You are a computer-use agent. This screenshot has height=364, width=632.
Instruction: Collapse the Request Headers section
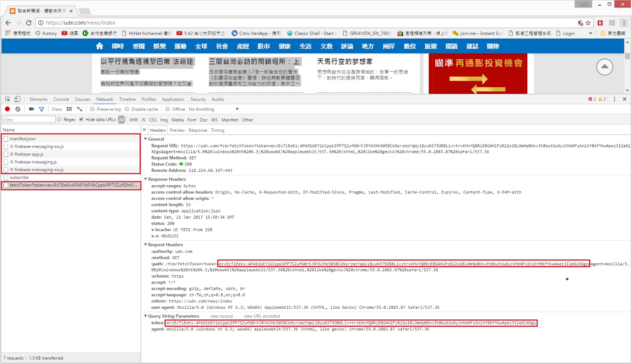[145, 245]
